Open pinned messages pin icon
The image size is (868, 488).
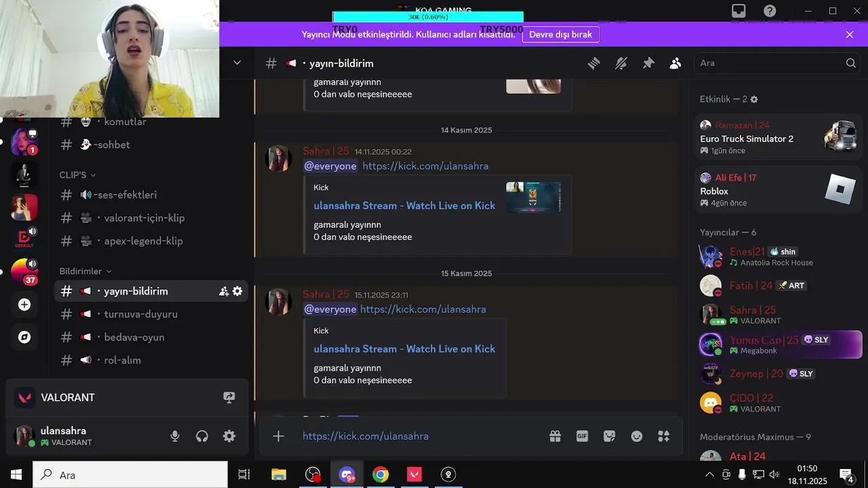(x=649, y=63)
